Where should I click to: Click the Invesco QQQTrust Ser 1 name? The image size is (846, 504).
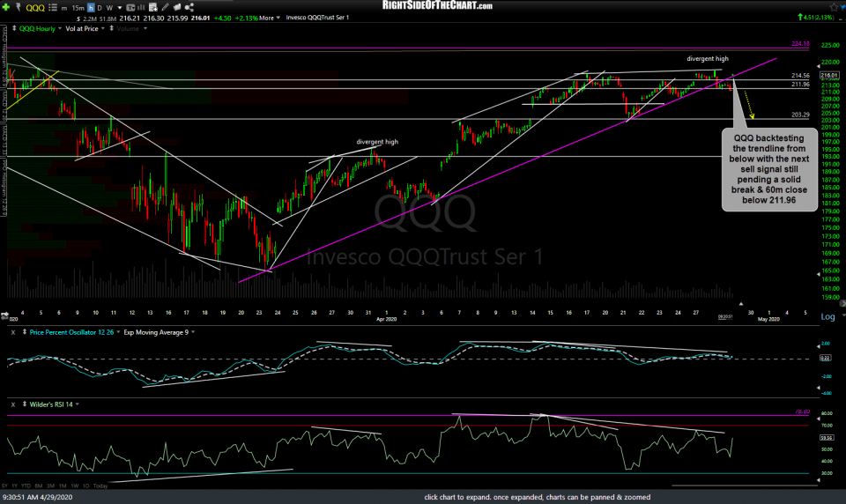[x=317, y=18]
